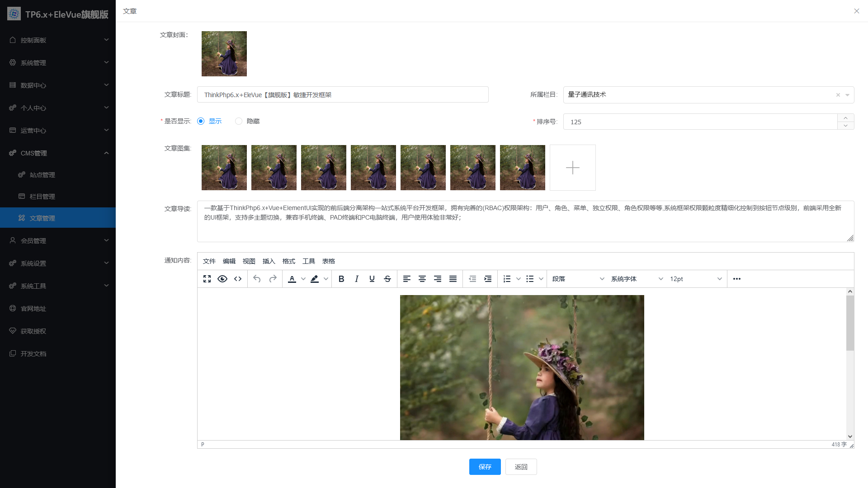
Task: Click the 保存 button
Action: (485, 467)
